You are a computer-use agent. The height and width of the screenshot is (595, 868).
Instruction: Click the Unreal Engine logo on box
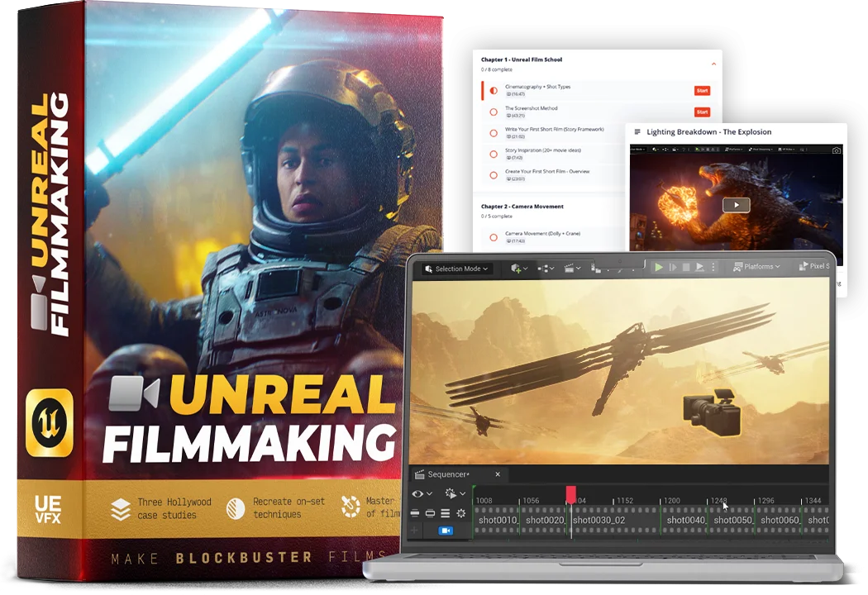(50, 423)
